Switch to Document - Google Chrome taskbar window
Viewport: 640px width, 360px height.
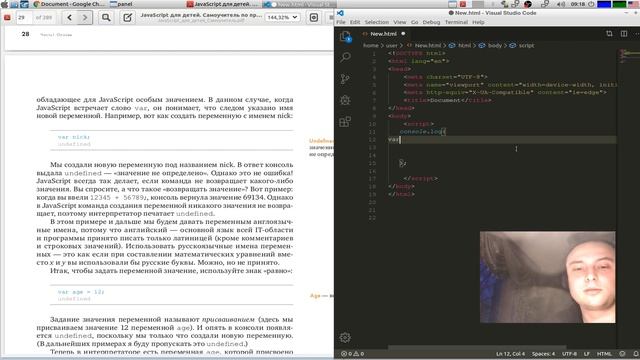click(69, 4)
